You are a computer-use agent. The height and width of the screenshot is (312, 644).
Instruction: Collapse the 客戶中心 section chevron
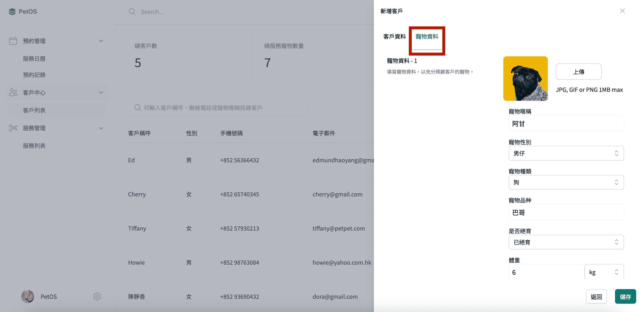click(x=101, y=92)
